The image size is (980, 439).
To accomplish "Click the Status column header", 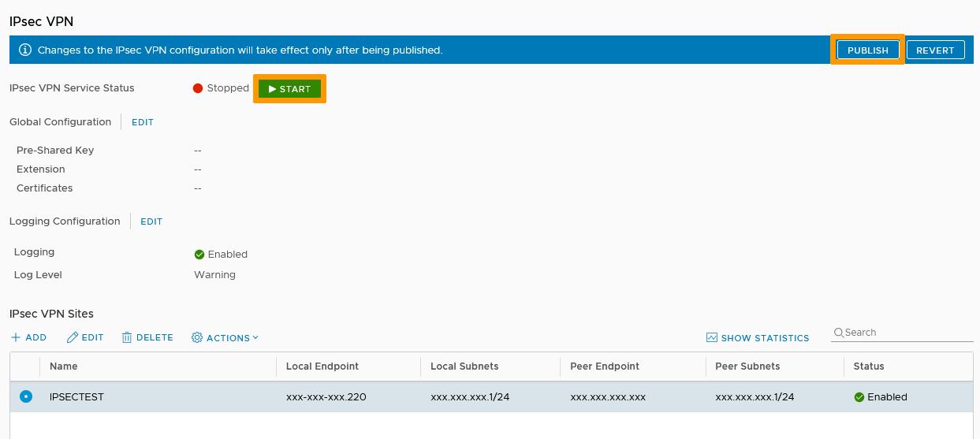I will [869, 366].
